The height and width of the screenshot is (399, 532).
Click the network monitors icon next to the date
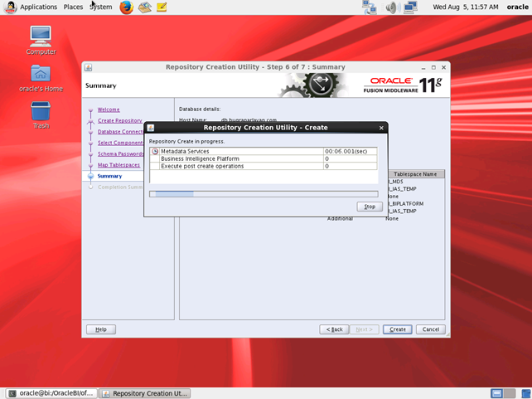coord(410,7)
